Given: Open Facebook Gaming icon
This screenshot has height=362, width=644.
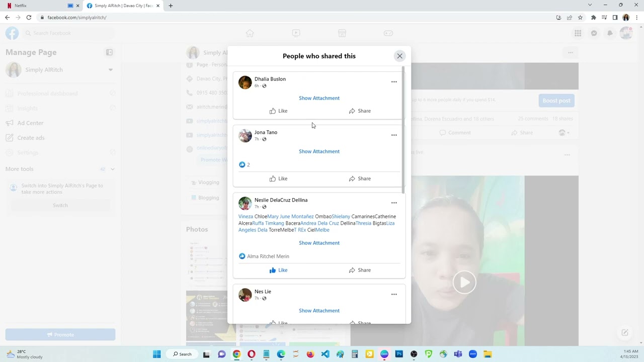Looking at the screenshot, I should [388, 33].
